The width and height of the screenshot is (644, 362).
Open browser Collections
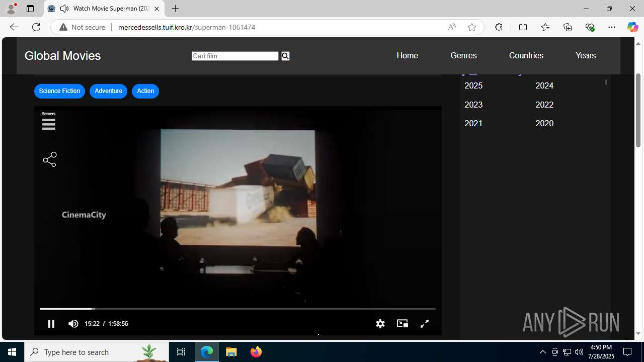tap(568, 27)
